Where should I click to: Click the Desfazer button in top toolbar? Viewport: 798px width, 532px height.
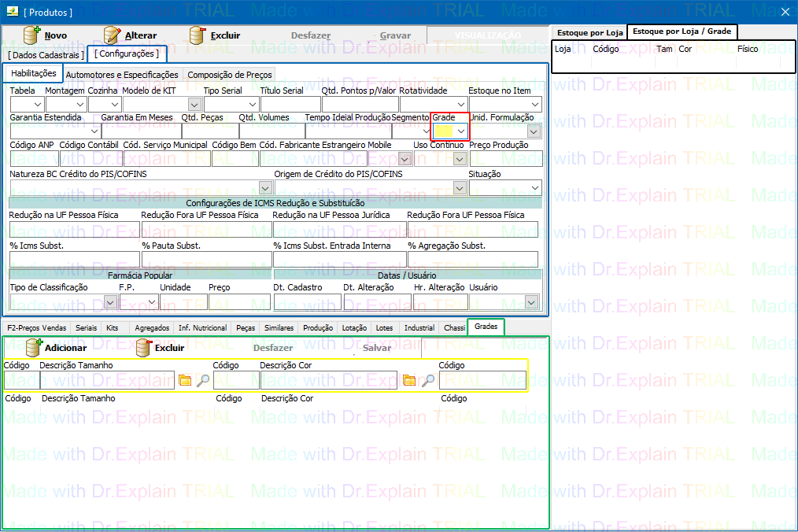[x=311, y=35]
